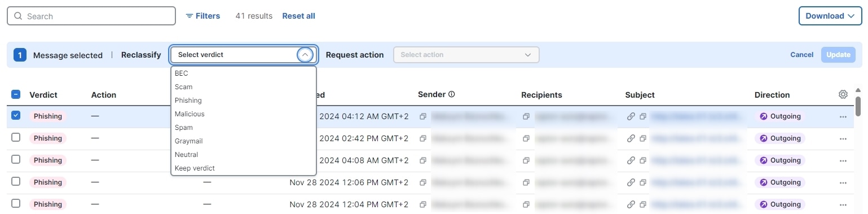The width and height of the screenshot is (868, 214).
Task: Click the Reset all link
Action: pyautogui.click(x=298, y=16)
